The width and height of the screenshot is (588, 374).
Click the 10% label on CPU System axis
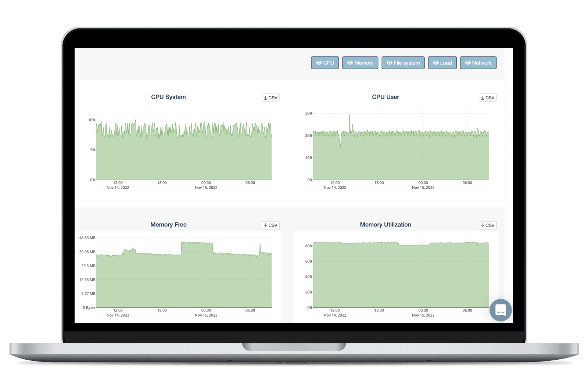coord(92,120)
